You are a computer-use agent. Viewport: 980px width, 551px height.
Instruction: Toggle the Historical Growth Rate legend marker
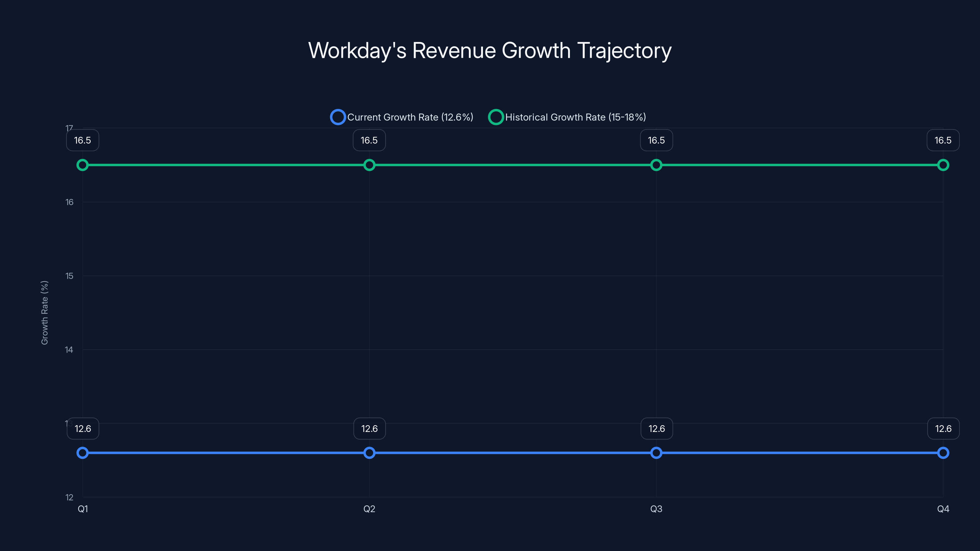pos(496,117)
